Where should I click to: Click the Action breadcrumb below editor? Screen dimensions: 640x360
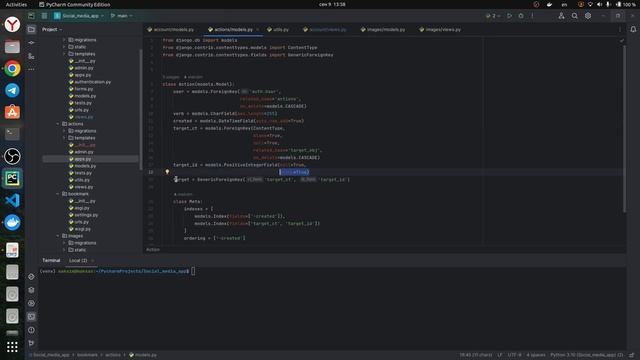tap(153, 250)
